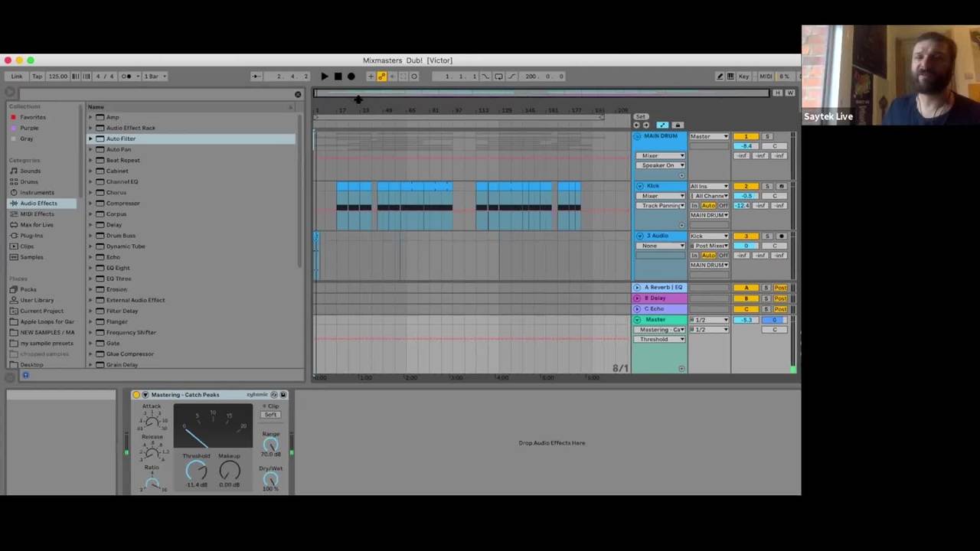Viewport: 980px width, 551px height.
Task: Expand the Auto Filter folder
Action: pyautogui.click(x=90, y=139)
